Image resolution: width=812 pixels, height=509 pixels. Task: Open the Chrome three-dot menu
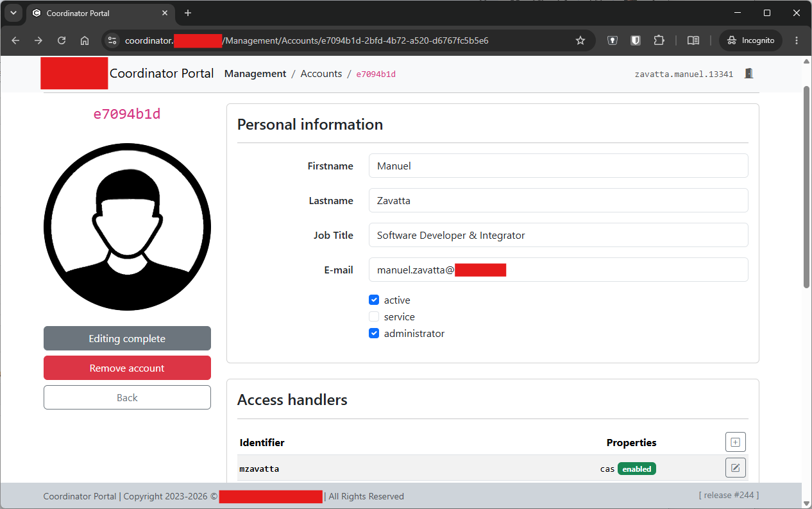[x=797, y=40]
